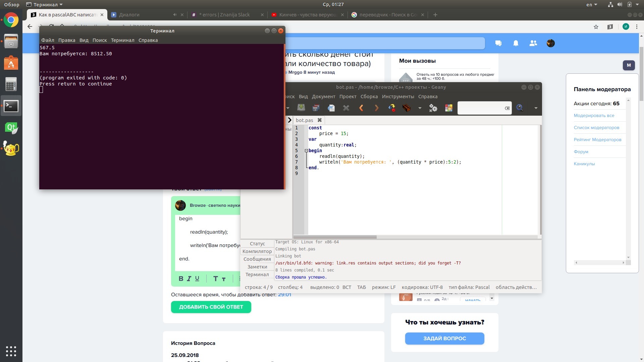The image size is (644, 362).
Task: Click the Save file (download tray) icon in Geany
Action: tap(301, 108)
